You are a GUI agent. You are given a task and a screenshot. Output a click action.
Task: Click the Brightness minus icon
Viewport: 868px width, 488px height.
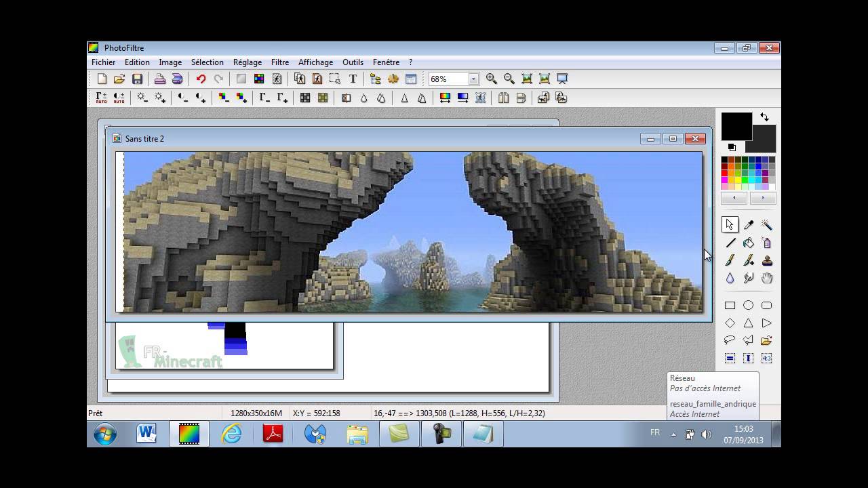142,98
